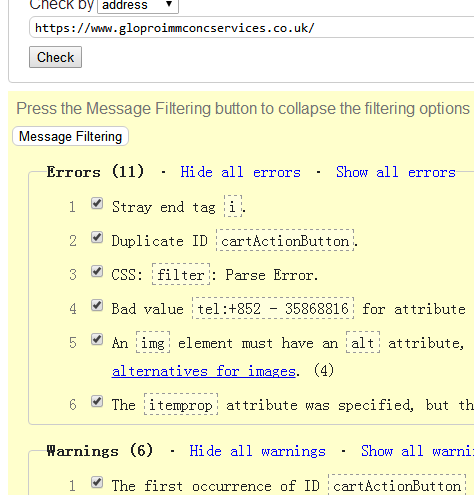Click the 'filter' code snippet

[x=181, y=275]
